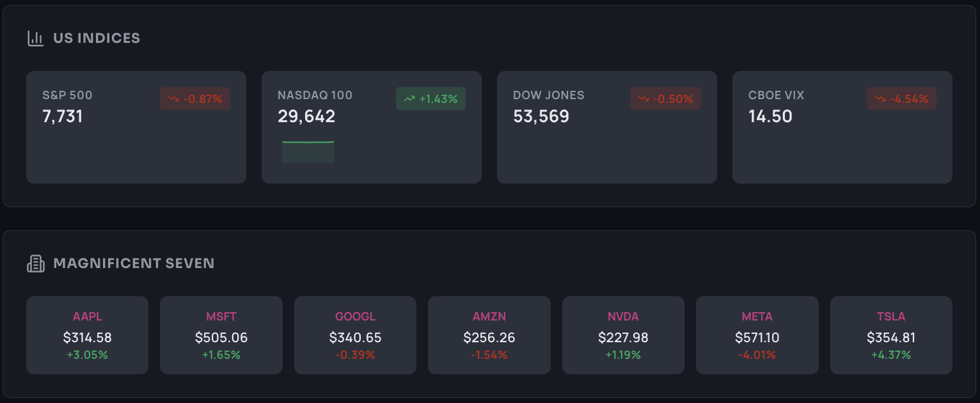View the META stock tile
The image size is (980, 403).
(757, 335)
